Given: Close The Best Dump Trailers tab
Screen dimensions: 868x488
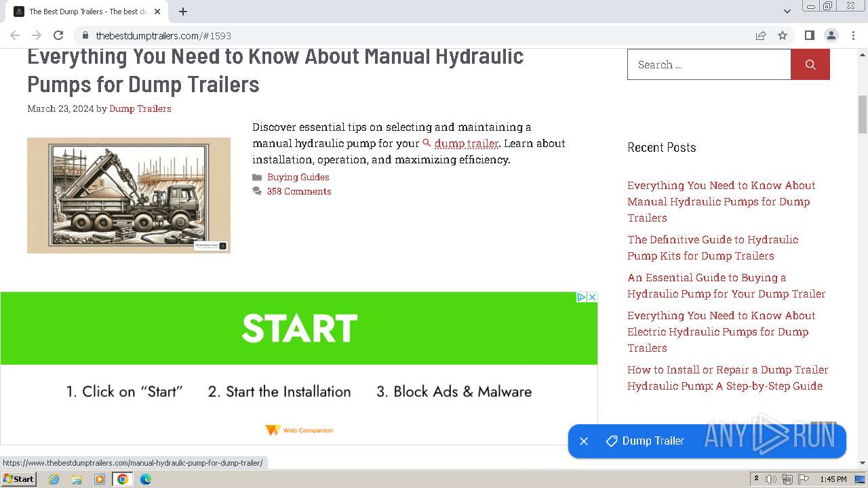Looking at the screenshot, I should point(157,12).
